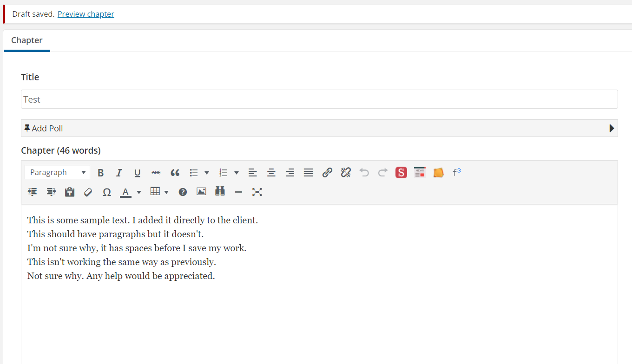Toggle underline formatting
The image size is (632, 364).
(138, 173)
